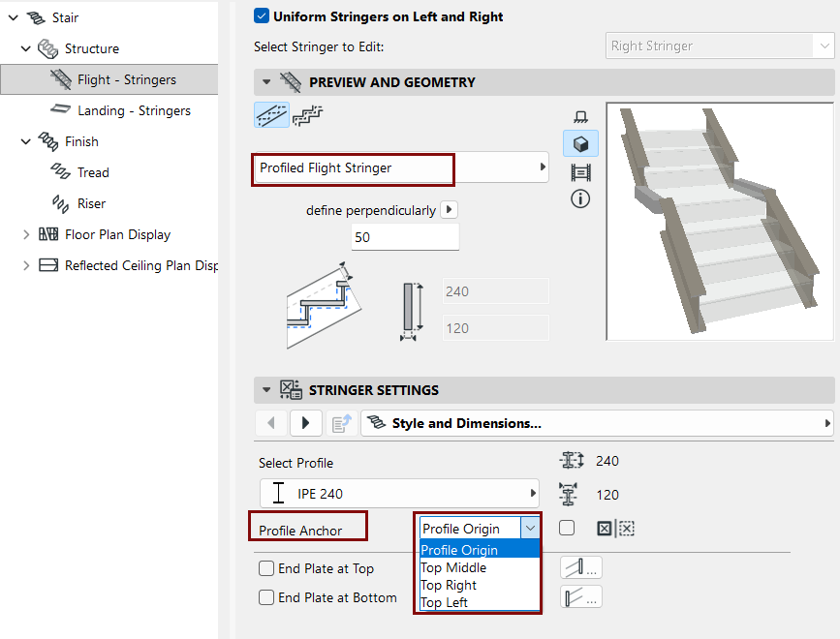Screen dimensions: 840x639
Task: Open the info icon beside the preview
Action: 580,199
